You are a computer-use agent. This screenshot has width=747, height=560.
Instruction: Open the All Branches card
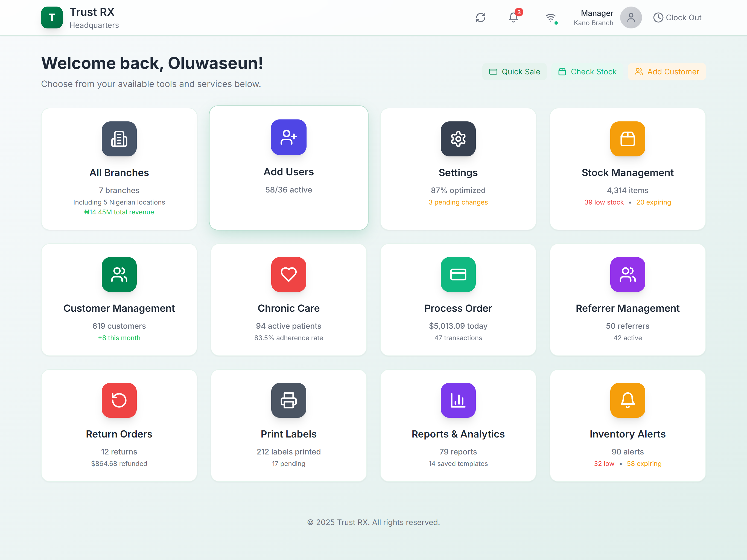tap(119, 169)
